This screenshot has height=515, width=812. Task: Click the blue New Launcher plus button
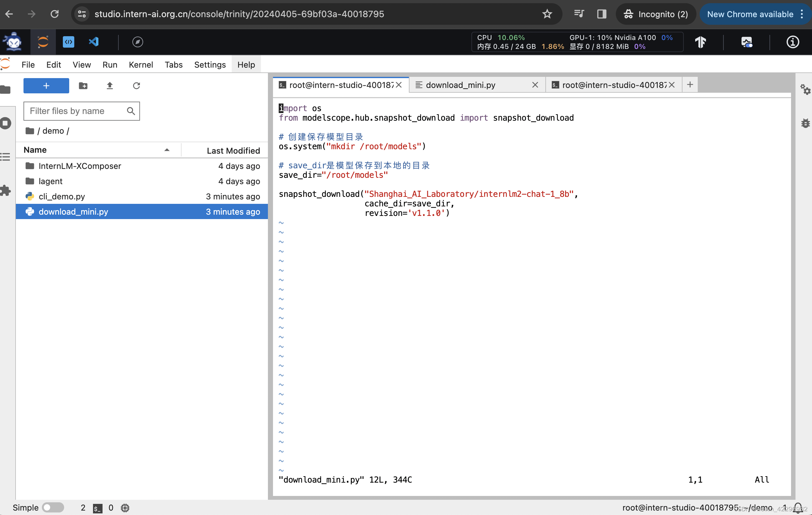[46, 86]
